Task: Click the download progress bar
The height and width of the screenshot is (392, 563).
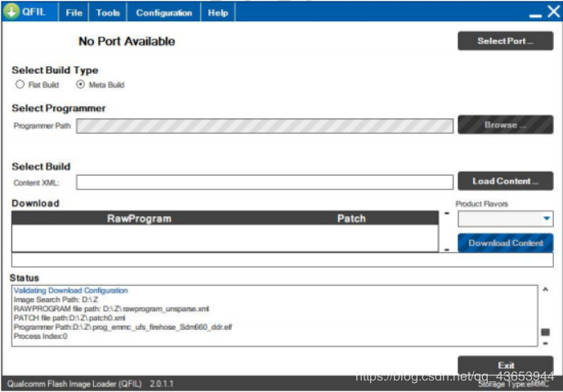Action: point(282,260)
